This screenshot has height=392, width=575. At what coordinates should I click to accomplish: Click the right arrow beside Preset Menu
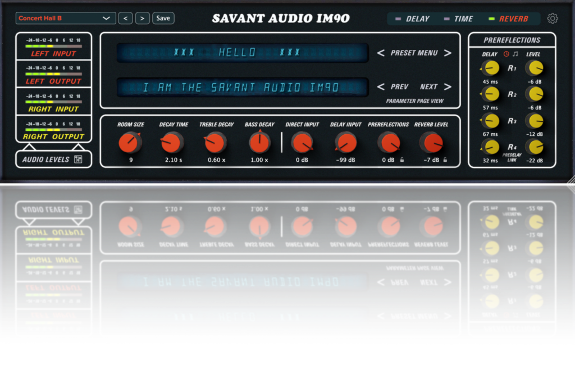[x=448, y=53]
